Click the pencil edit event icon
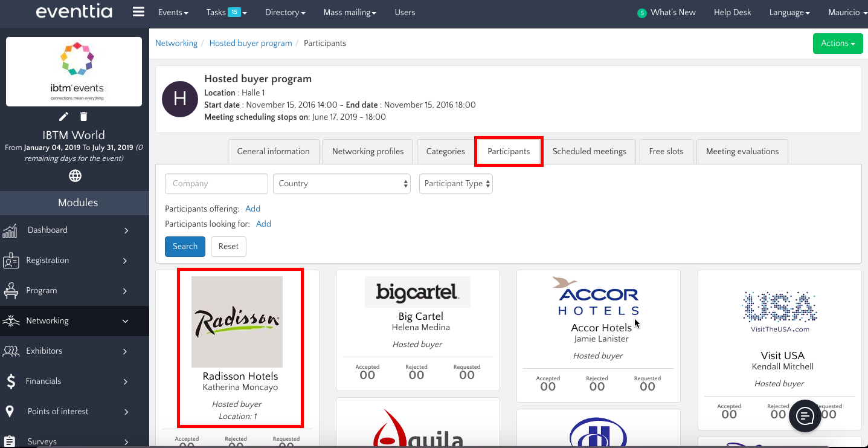868x448 pixels. point(63,117)
